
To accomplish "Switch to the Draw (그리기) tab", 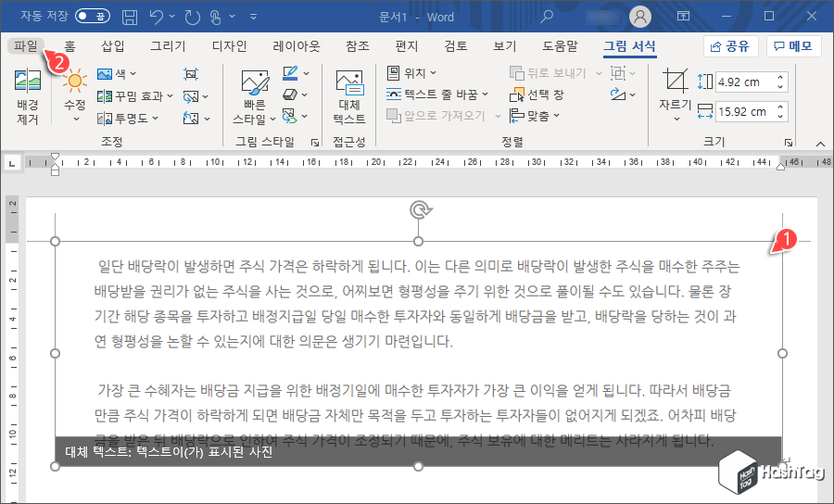I will coord(168,46).
